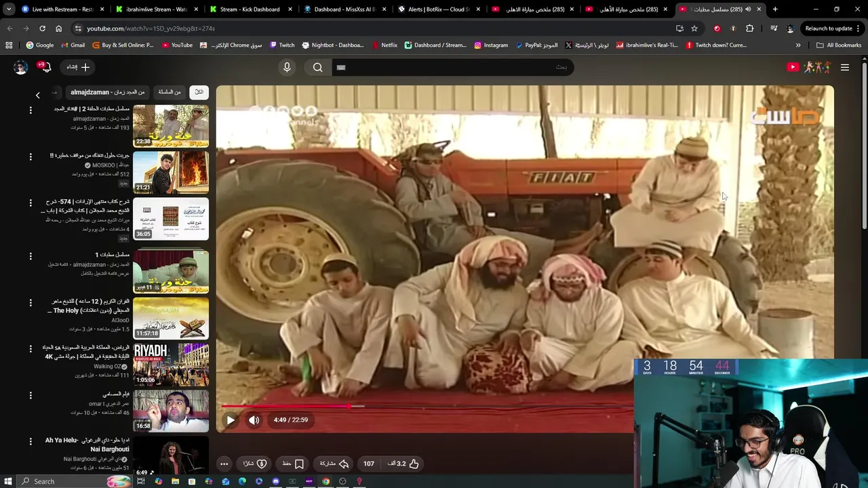
Task: Open options for شرح كتاب منتهى الإرادات video
Action: [x=31, y=203]
